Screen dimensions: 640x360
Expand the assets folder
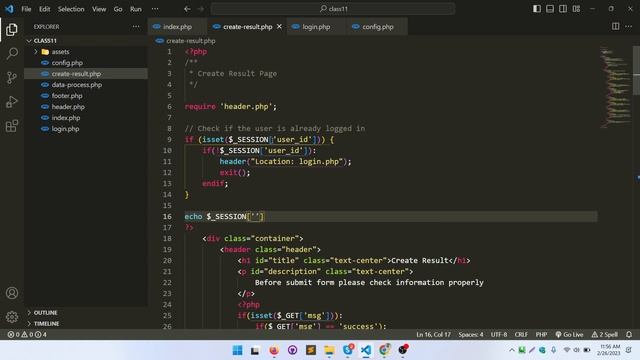pyautogui.click(x=86, y=51)
